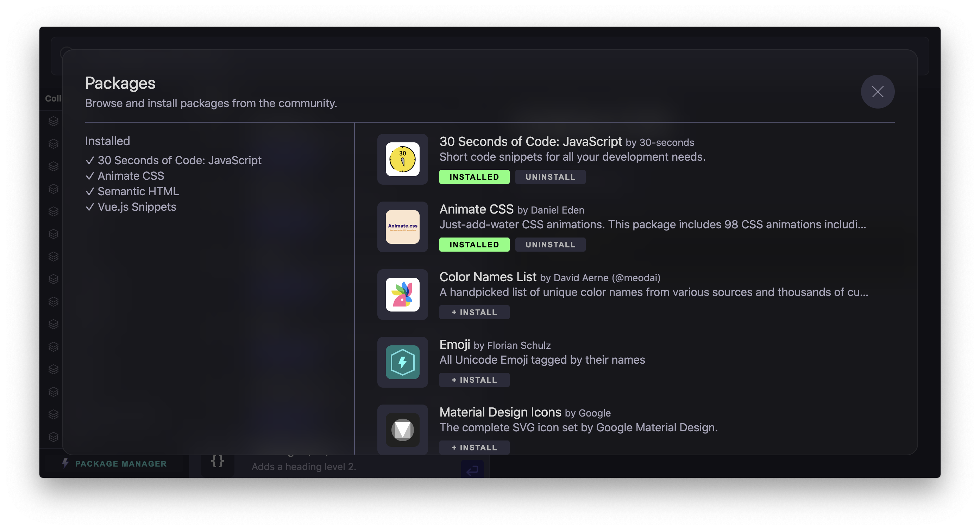This screenshot has width=980, height=530.
Task: Install Material Design Icons package
Action: point(474,448)
